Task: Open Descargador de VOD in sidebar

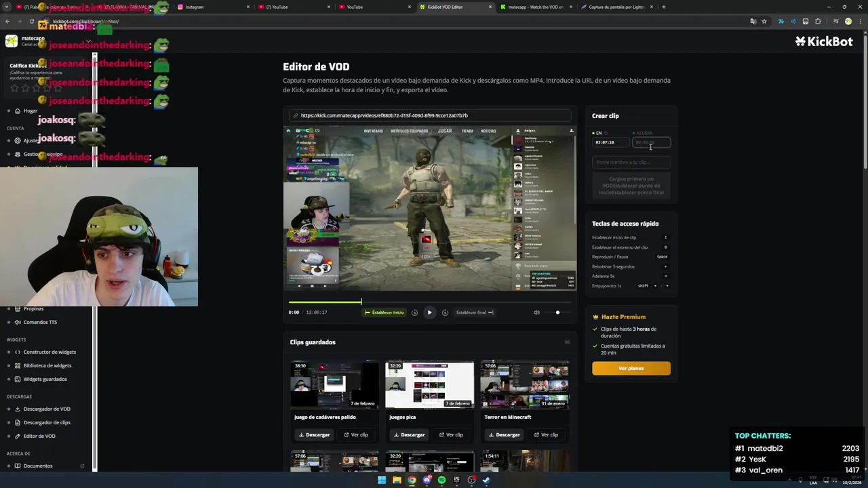Action: 47,409
